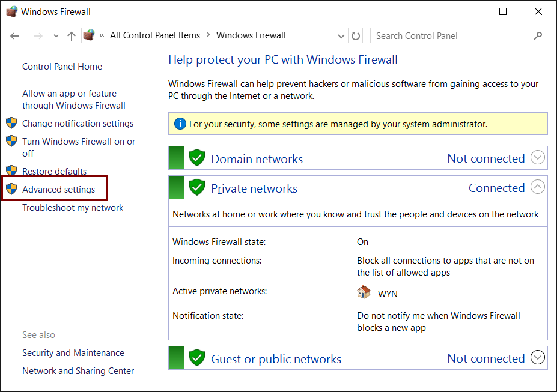Click the magnifier search icon
The image size is (557, 392).
pos(538,36)
